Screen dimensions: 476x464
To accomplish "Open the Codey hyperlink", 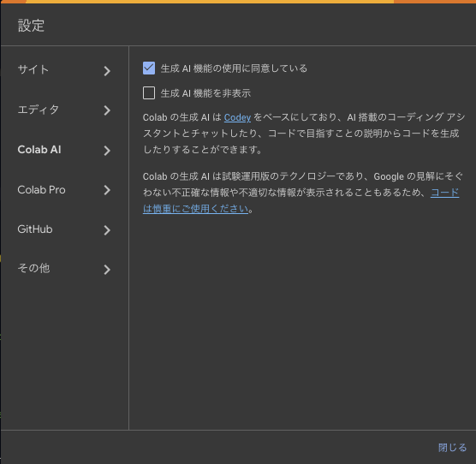I will click(x=237, y=117).
